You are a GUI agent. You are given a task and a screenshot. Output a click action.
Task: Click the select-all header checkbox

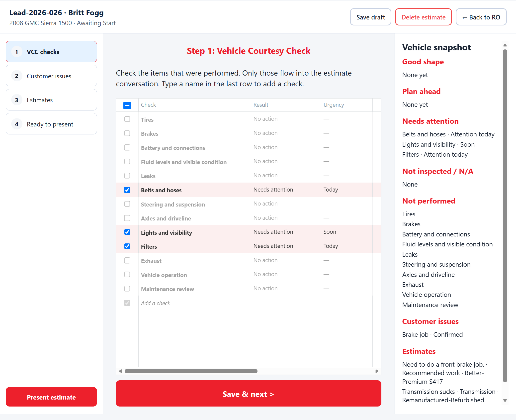coord(127,105)
